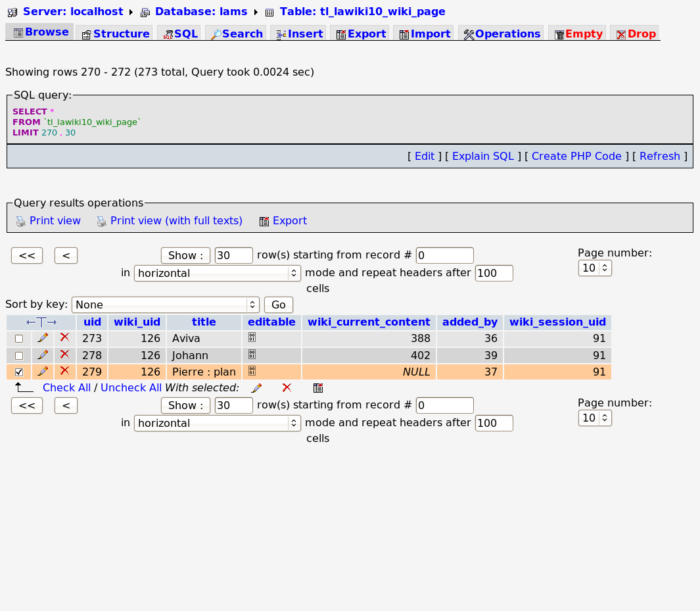
Task: Expand the top horizontal display mode dropdown
Action: pyautogui.click(x=217, y=273)
